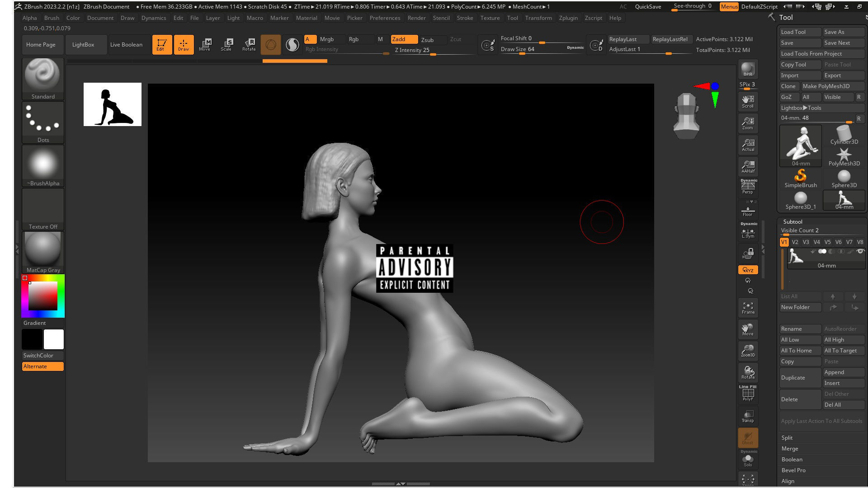868x488 pixels.
Task: Click the Frame mesh icon
Action: 748,308
